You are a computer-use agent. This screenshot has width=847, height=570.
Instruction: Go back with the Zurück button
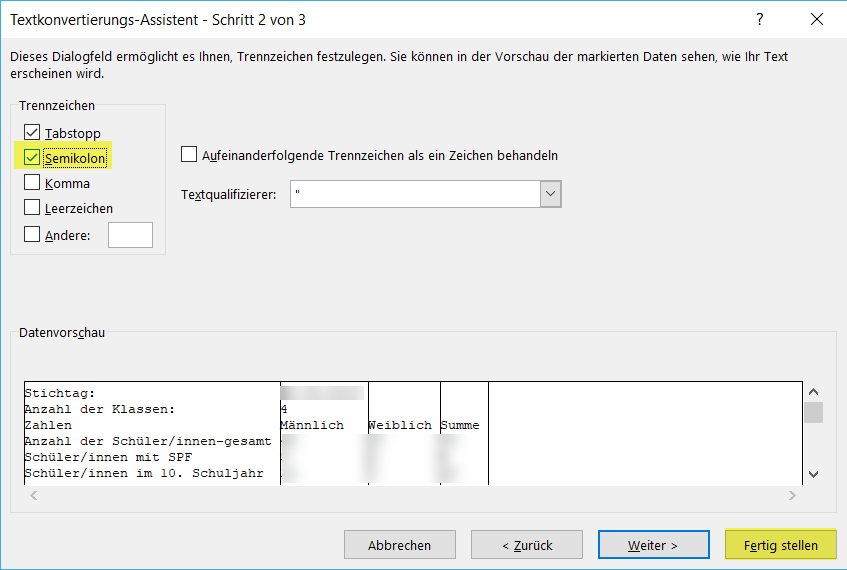coord(526,545)
